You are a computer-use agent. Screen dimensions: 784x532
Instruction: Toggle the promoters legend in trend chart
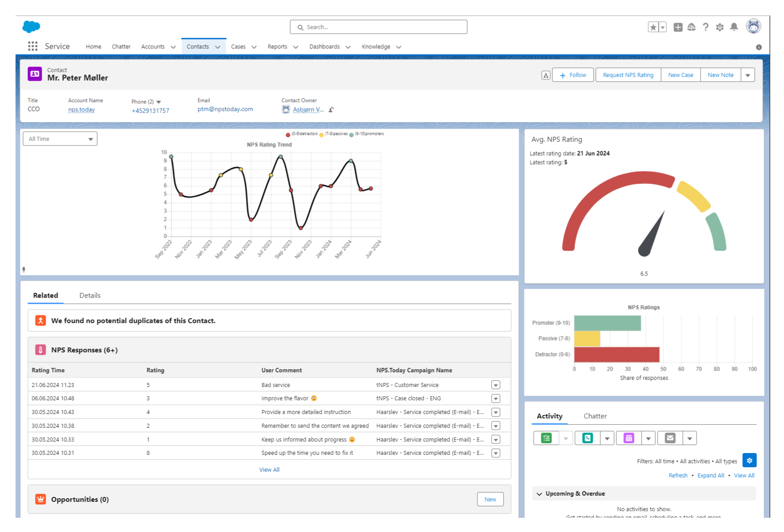point(366,134)
